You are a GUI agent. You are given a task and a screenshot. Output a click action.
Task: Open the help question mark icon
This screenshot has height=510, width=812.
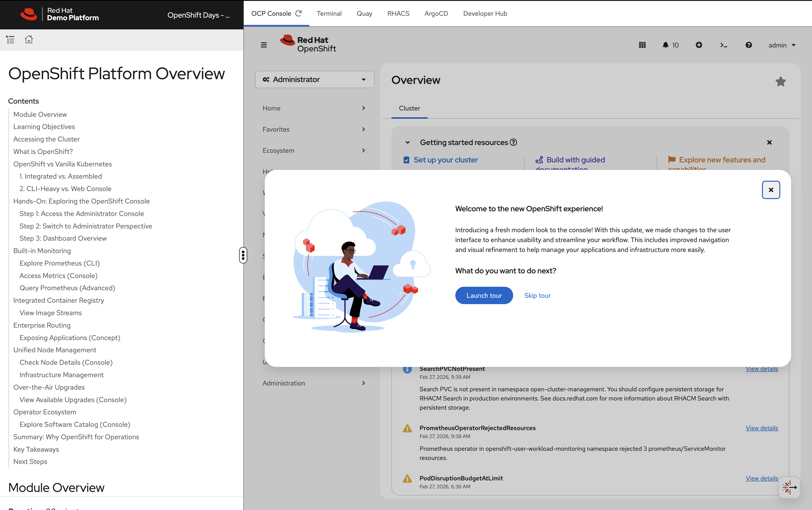748,45
